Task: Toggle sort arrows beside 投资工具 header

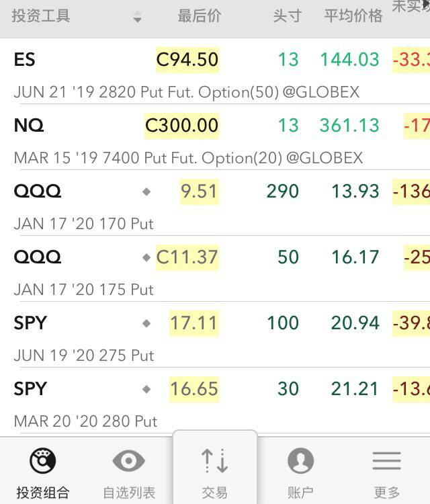Action: [x=137, y=16]
